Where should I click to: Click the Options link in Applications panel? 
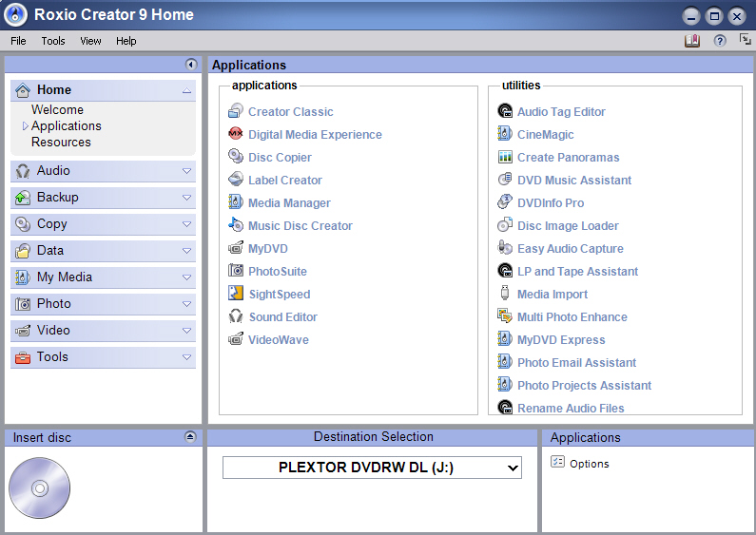[590, 463]
